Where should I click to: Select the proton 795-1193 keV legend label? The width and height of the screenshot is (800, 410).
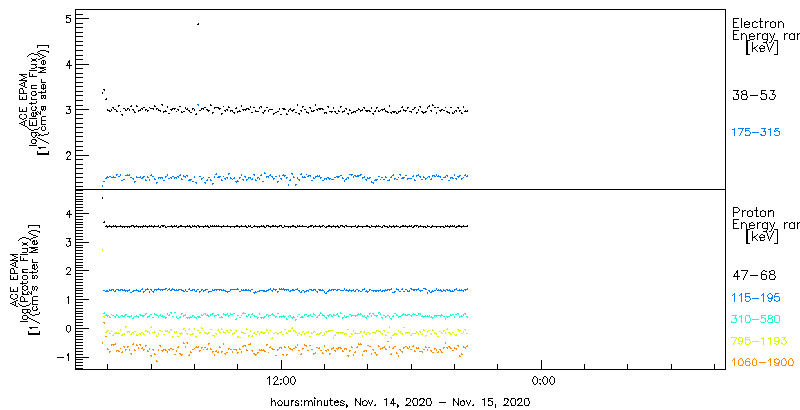click(759, 341)
